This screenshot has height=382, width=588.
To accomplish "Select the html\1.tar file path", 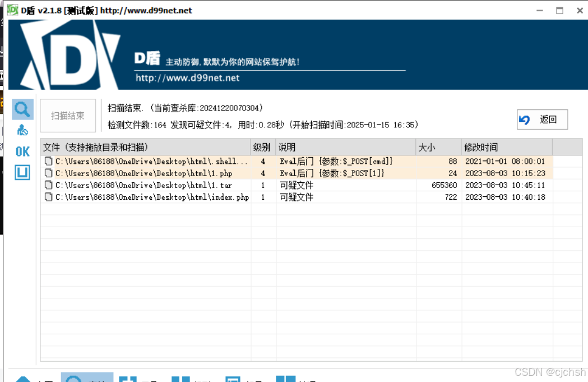I will [143, 185].
